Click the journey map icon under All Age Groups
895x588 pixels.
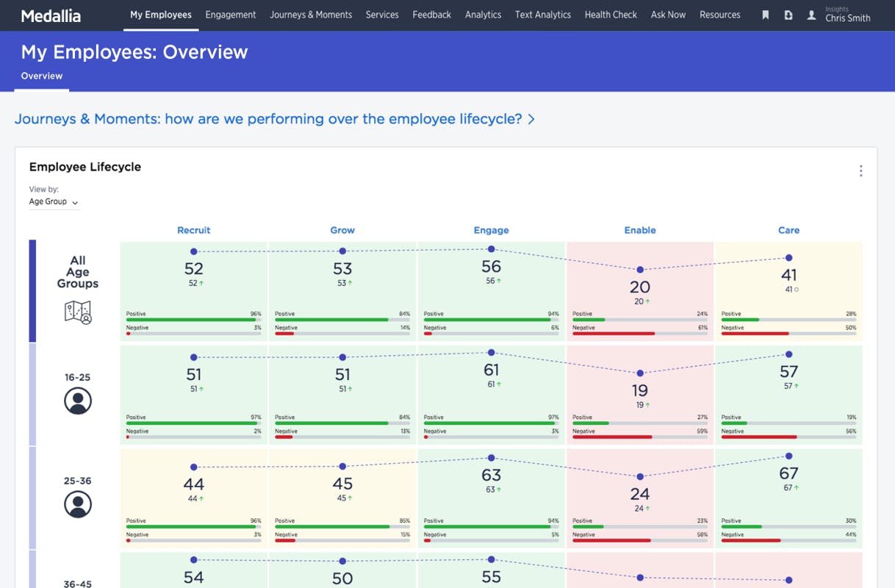(x=78, y=312)
